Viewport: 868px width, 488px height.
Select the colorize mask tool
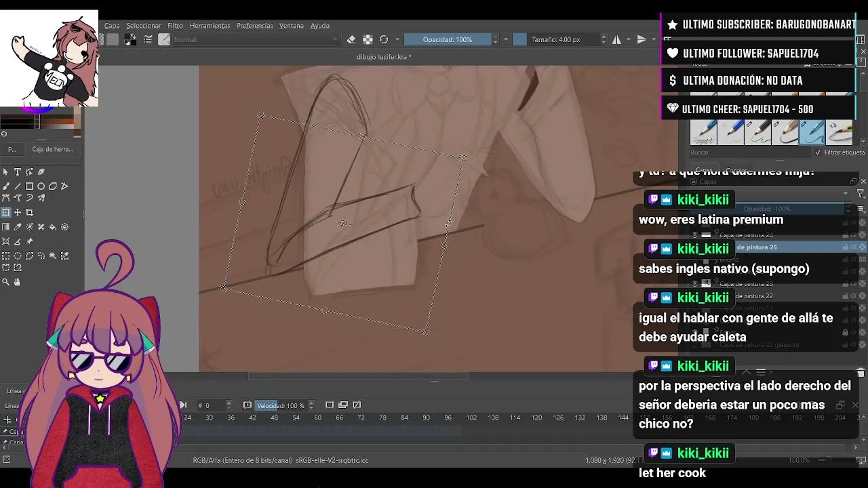29,227
